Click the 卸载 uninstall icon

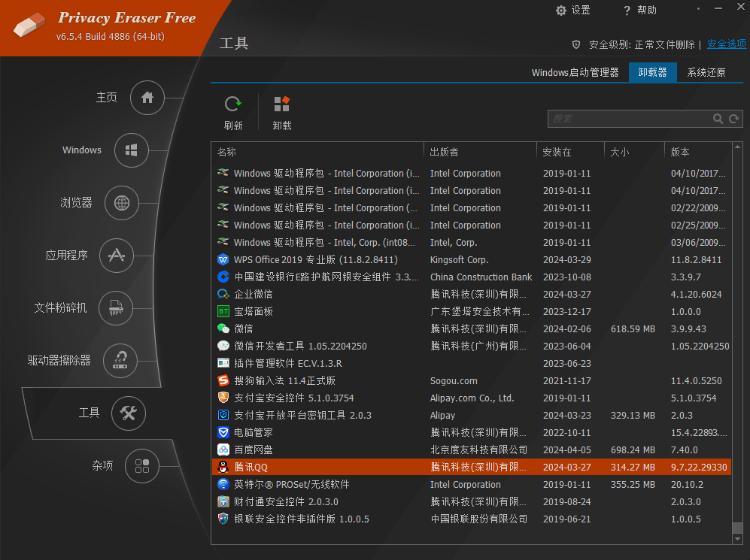[282, 104]
